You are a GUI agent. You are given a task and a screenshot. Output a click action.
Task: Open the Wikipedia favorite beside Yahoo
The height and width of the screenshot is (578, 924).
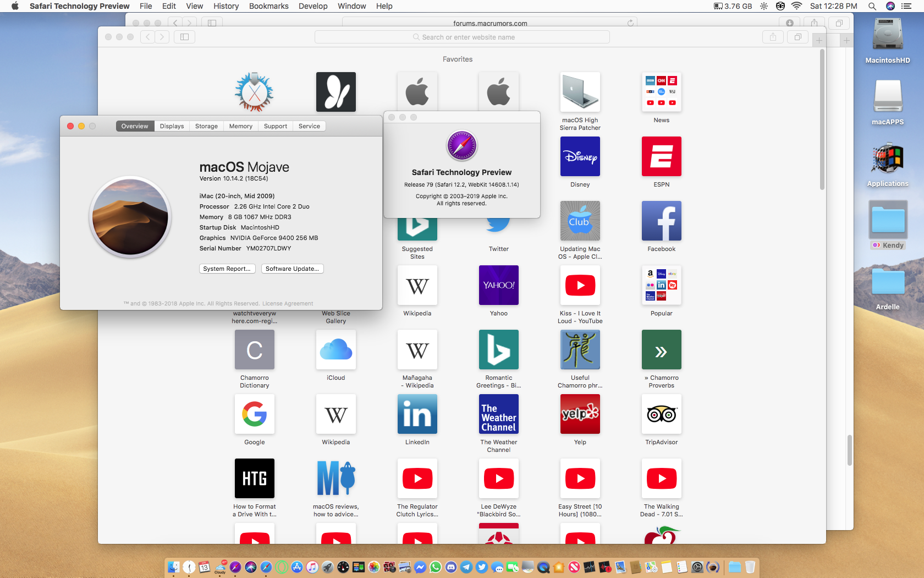(x=417, y=285)
